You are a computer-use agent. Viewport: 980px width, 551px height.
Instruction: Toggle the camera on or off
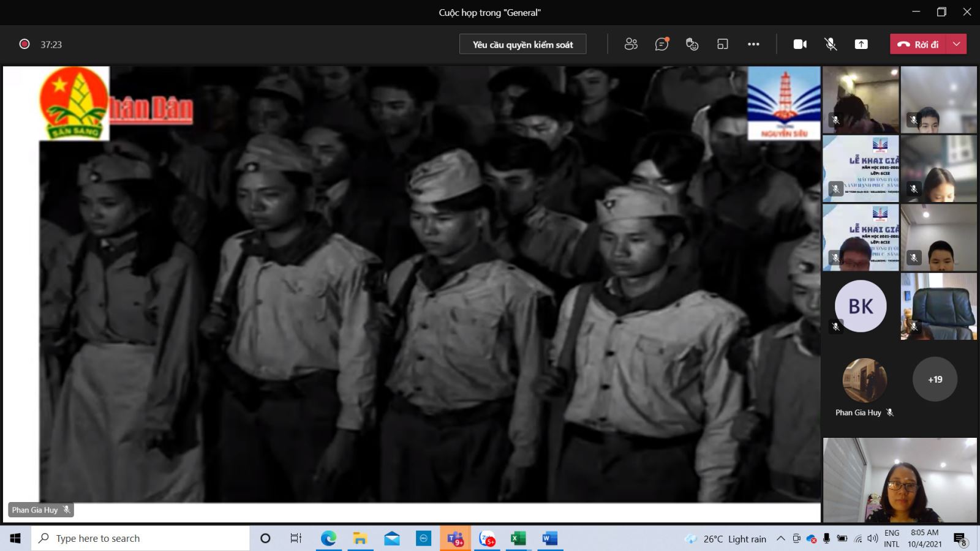point(800,44)
